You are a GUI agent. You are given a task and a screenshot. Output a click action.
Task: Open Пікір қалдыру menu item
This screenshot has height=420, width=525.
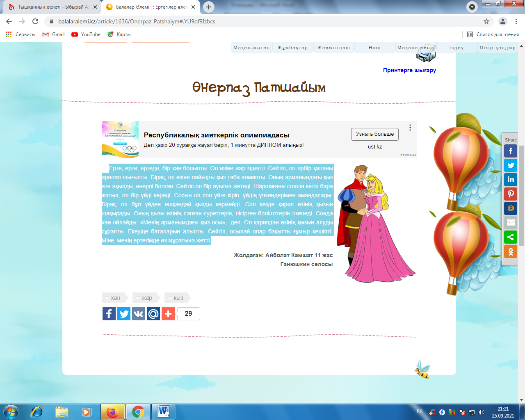click(498, 48)
